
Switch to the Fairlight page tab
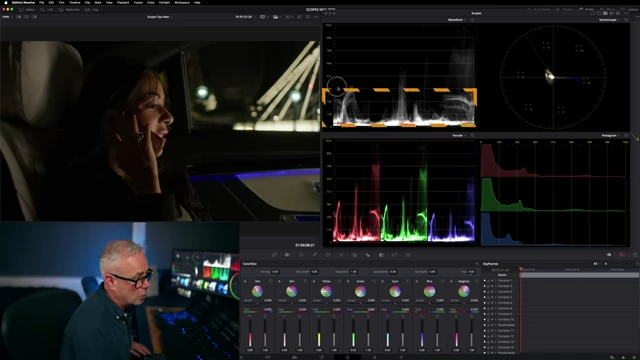coord(374,357)
